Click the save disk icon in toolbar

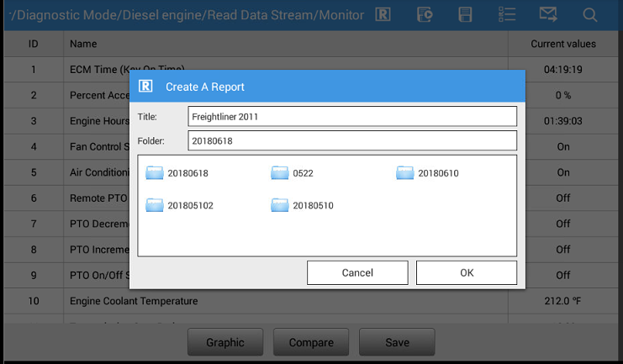point(465,14)
